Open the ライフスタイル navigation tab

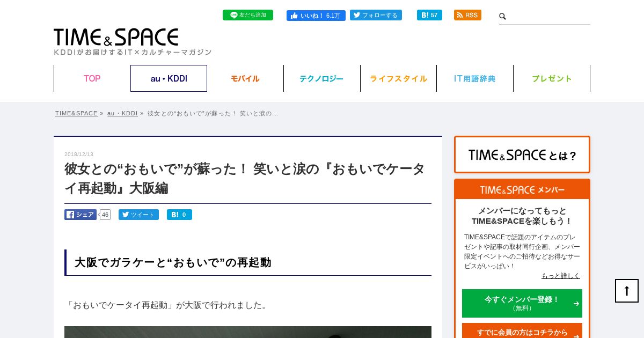(x=398, y=78)
